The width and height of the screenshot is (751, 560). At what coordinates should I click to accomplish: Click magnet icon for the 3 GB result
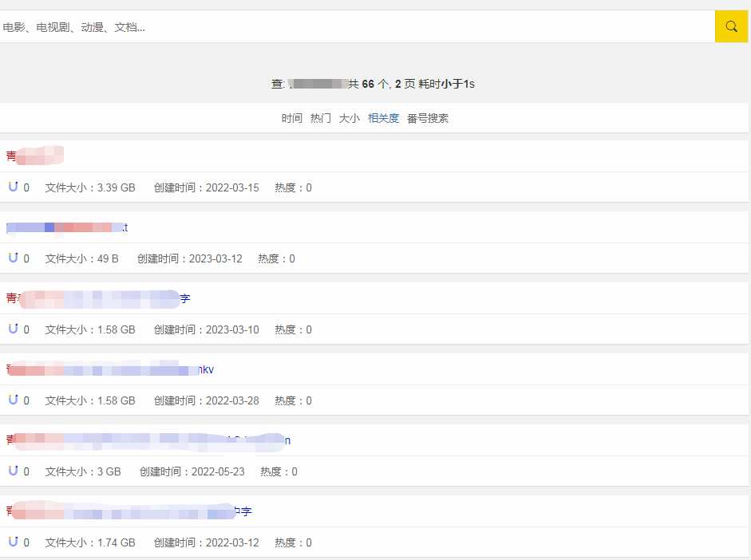tap(14, 471)
